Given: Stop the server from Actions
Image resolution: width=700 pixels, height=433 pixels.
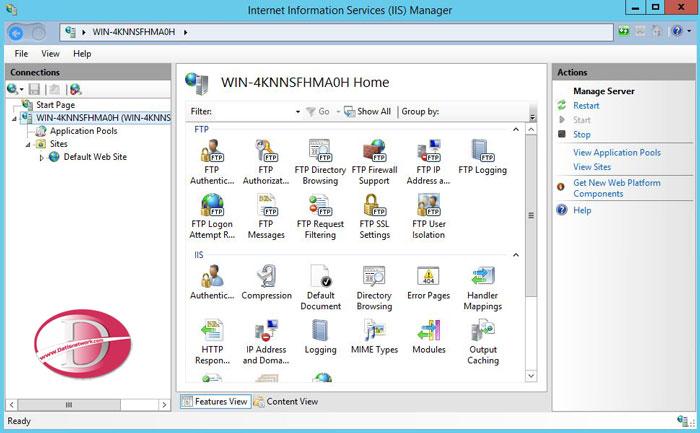Looking at the screenshot, I should [582, 134].
